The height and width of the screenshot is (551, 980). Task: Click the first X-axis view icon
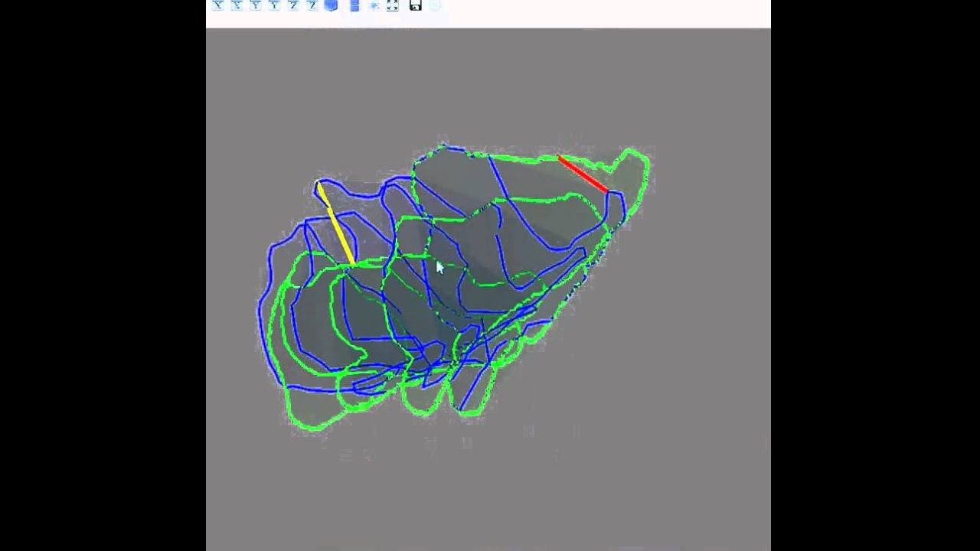coord(217,5)
